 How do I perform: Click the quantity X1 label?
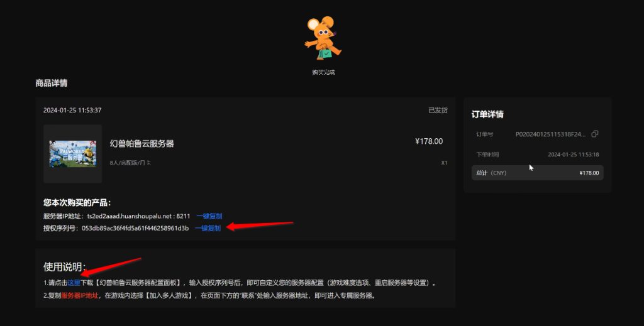click(444, 163)
